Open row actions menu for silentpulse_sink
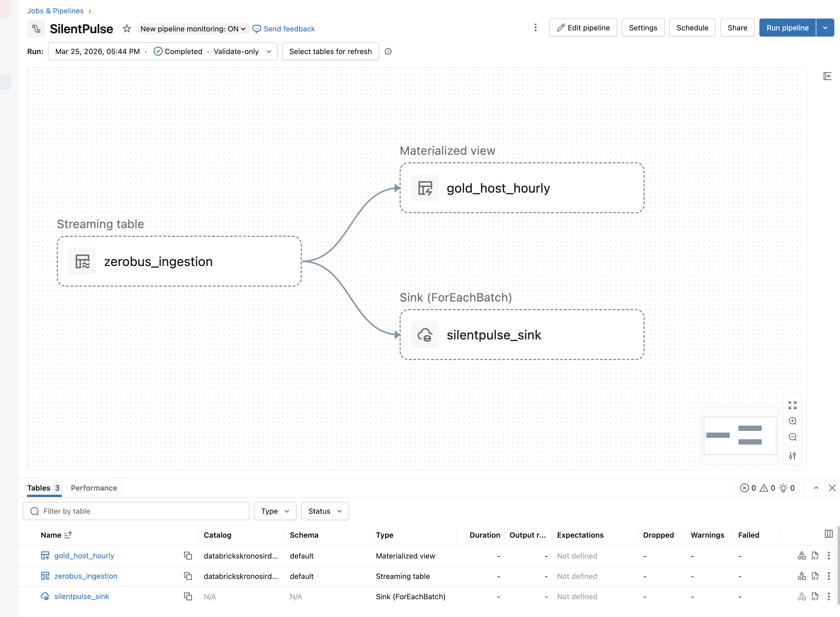This screenshot has height=617, width=840. point(828,596)
